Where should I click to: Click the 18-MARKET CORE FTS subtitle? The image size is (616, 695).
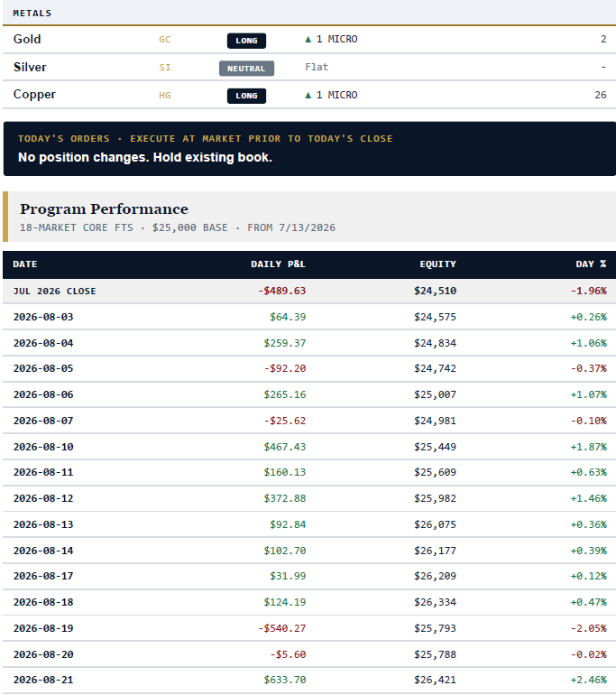[178, 227]
